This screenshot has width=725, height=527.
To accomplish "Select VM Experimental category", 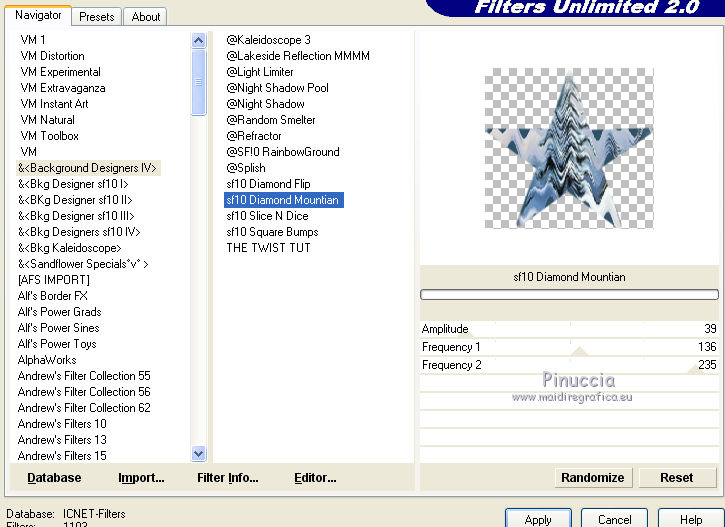I will 60,72.
